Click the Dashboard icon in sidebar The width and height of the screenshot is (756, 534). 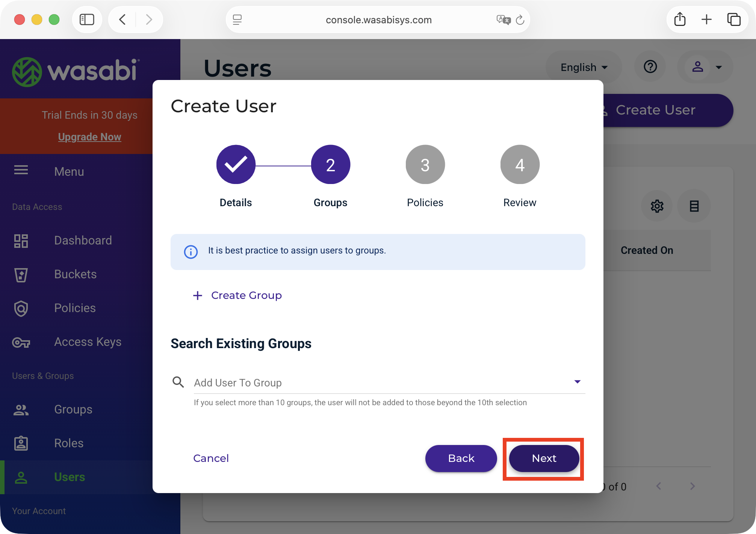tap(21, 241)
